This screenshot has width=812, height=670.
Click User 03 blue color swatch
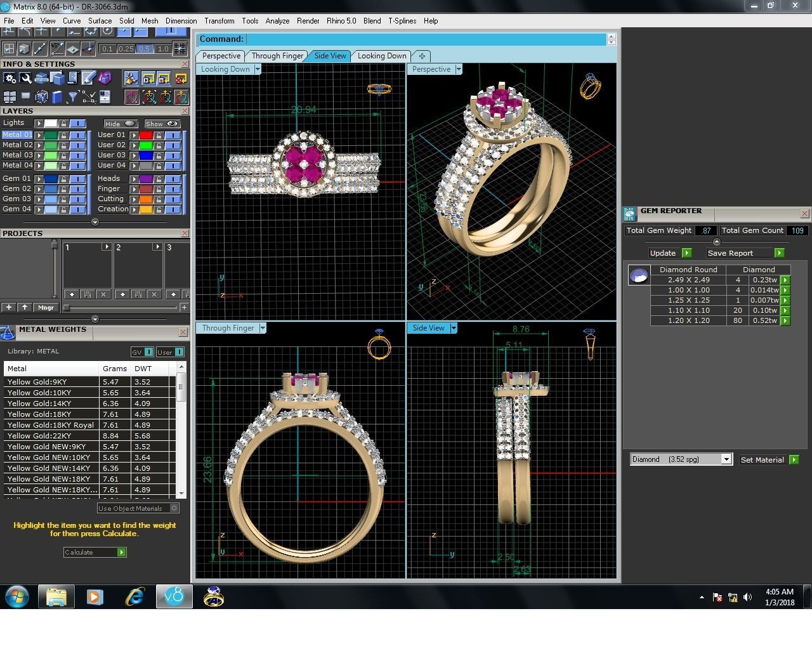tap(146, 155)
